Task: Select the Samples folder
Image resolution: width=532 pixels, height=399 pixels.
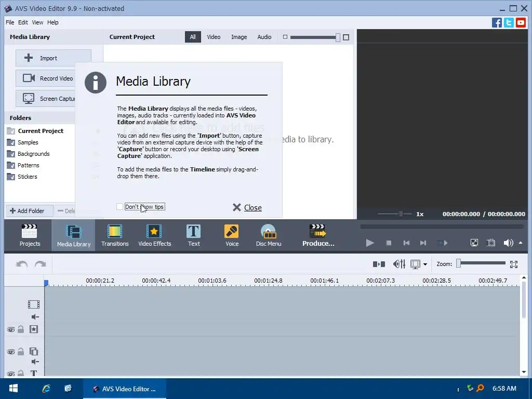Action: click(28, 142)
